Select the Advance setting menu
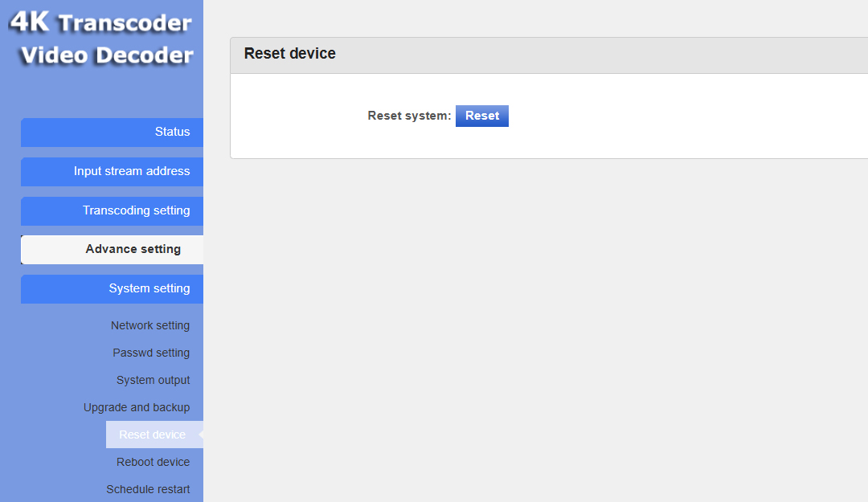The height and width of the screenshot is (502, 868). (112, 250)
